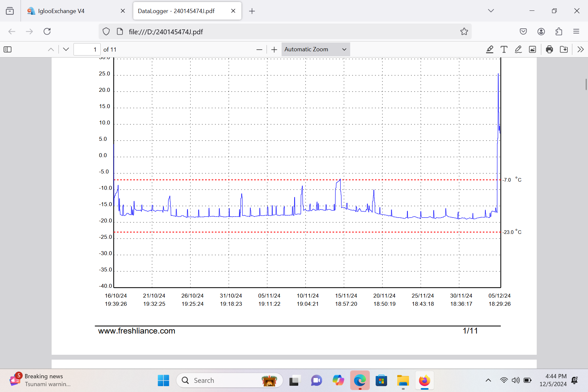Viewport: 588px width, 392px height.
Task: Go to previous PDF page
Action: click(x=51, y=49)
